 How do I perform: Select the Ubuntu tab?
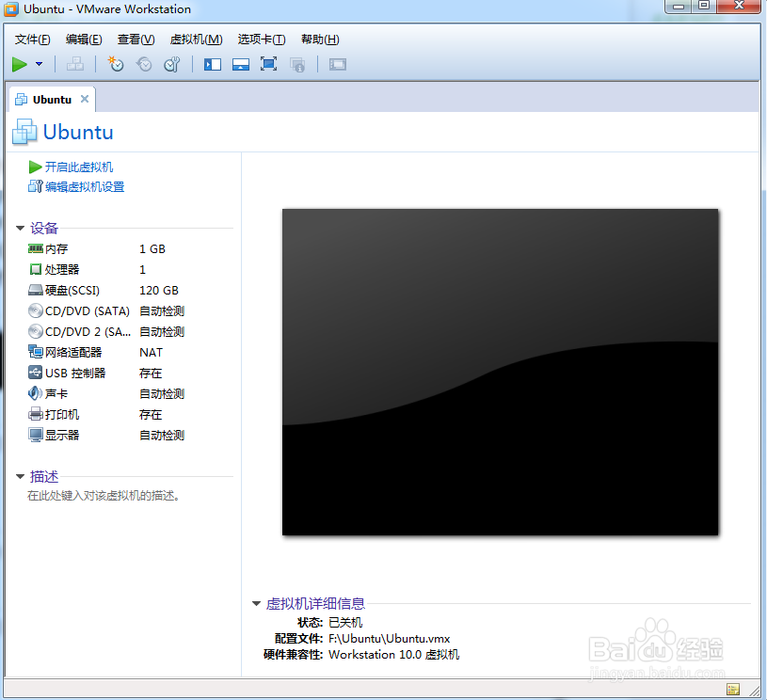point(52,100)
